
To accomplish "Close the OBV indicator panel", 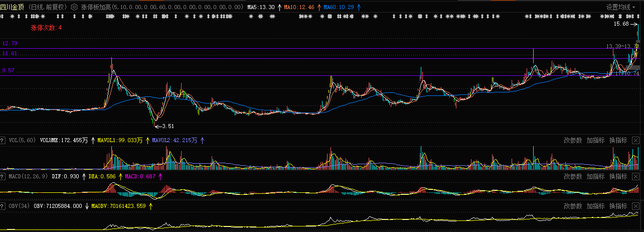I will (636, 206).
